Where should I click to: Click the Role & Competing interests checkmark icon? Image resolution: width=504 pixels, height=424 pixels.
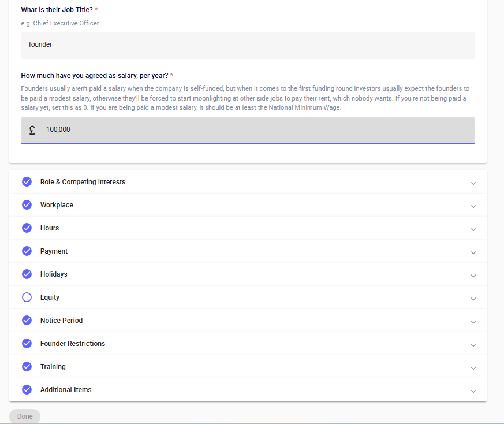(27, 182)
